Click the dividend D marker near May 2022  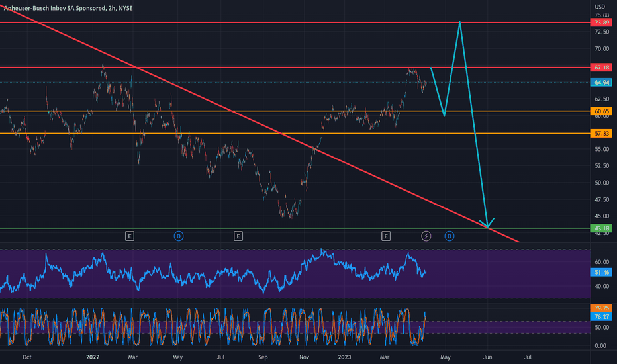pos(179,236)
